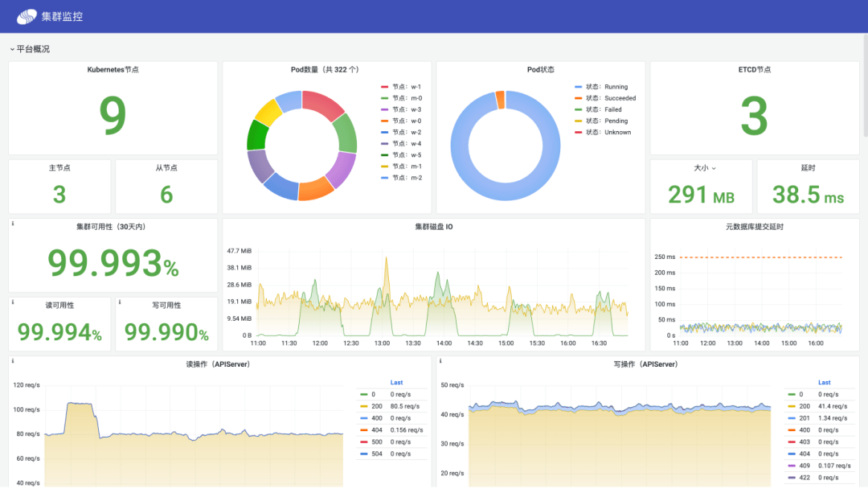868x489 pixels.
Task: Click info icon on 集群可用性 panel
Action: click(13, 224)
